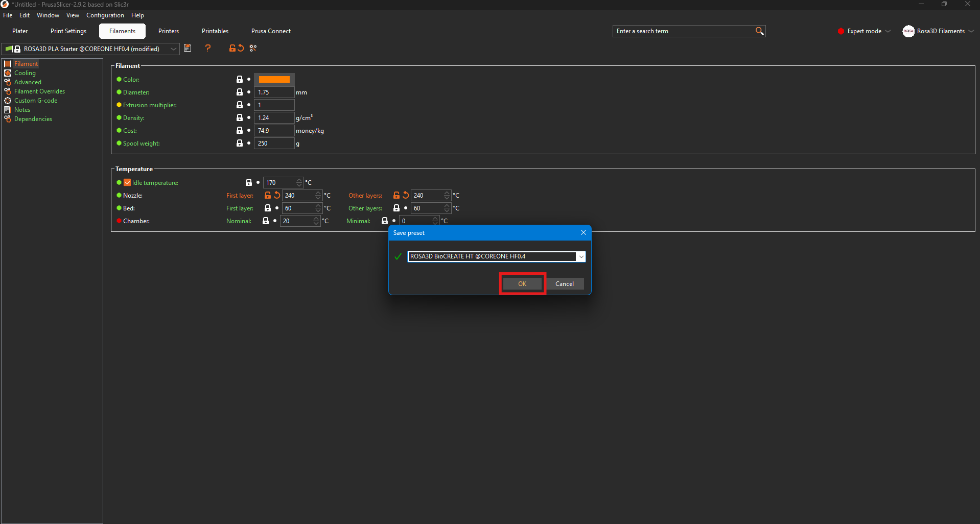
Task: Toggle the Idle temperature checkbox
Action: click(127, 182)
